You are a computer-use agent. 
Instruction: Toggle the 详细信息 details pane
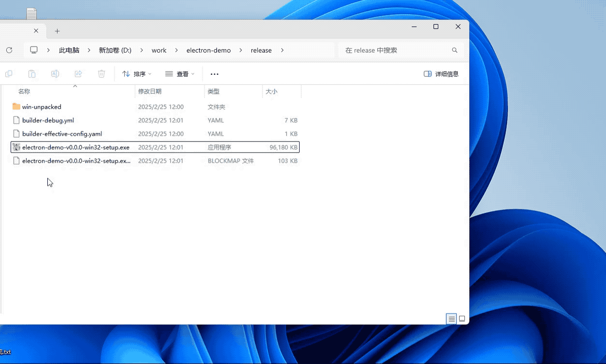pos(441,74)
